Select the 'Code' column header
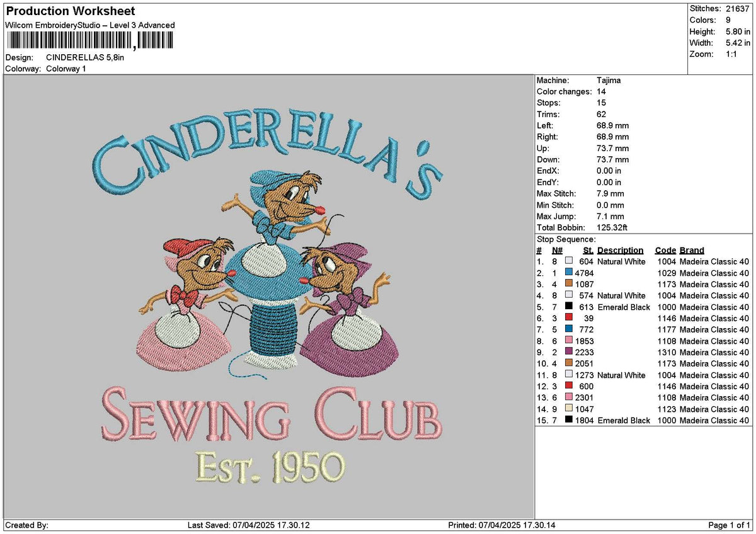This screenshot has height=534, width=756. coord(665,251)
